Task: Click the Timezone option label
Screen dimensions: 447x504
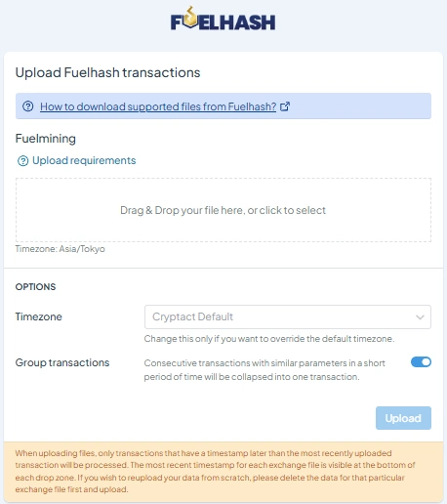Action: pos(39,316)
